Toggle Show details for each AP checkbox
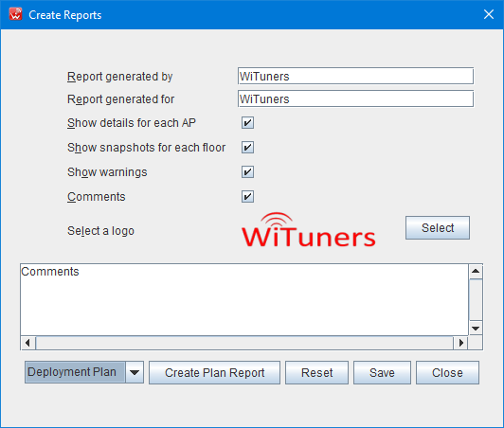The width and height of the screenshot is (504, 428). tap(247, 123)
